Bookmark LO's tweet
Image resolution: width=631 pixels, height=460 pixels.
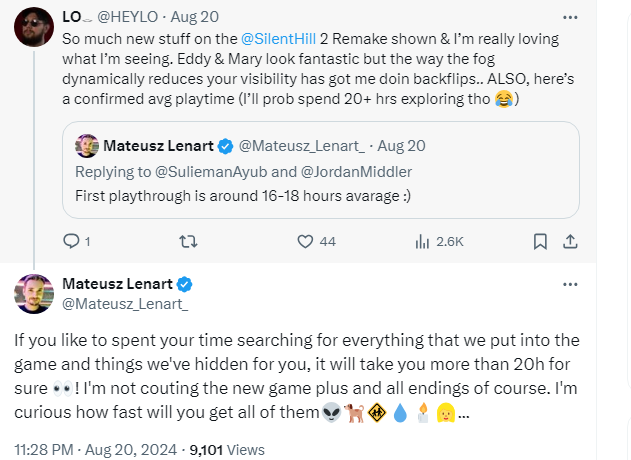coord(540,241)
